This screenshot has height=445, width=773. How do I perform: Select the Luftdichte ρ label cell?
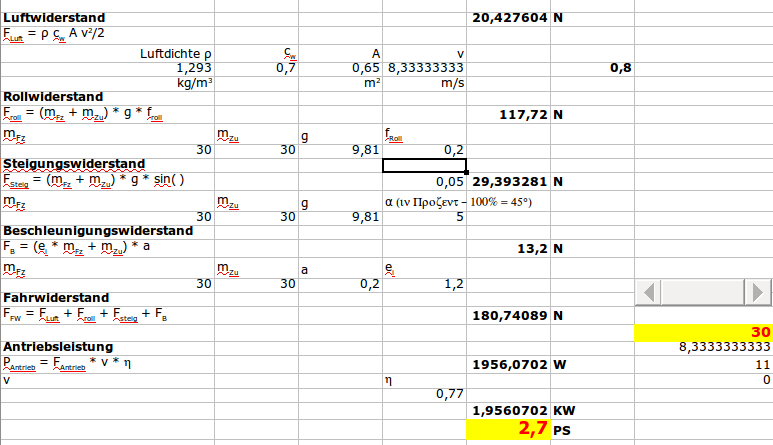pos(107,54)
